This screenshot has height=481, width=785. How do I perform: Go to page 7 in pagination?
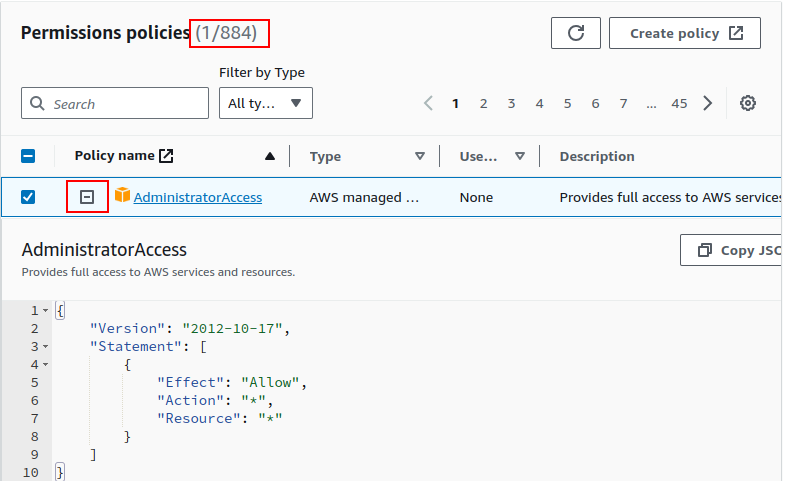click(623, 104)
